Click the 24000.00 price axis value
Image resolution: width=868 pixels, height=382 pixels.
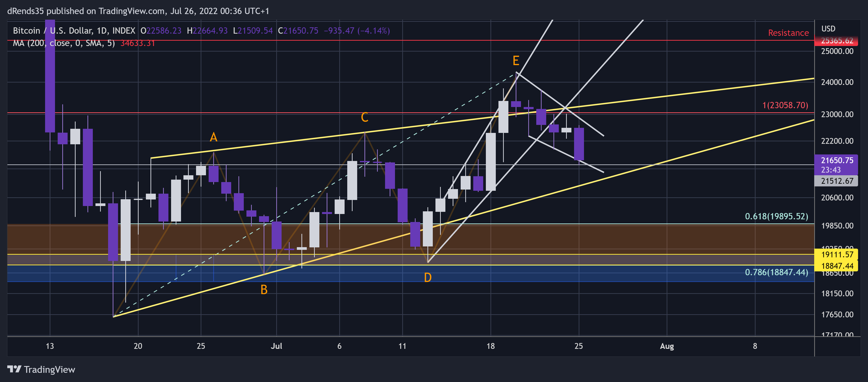pos(837,82)
